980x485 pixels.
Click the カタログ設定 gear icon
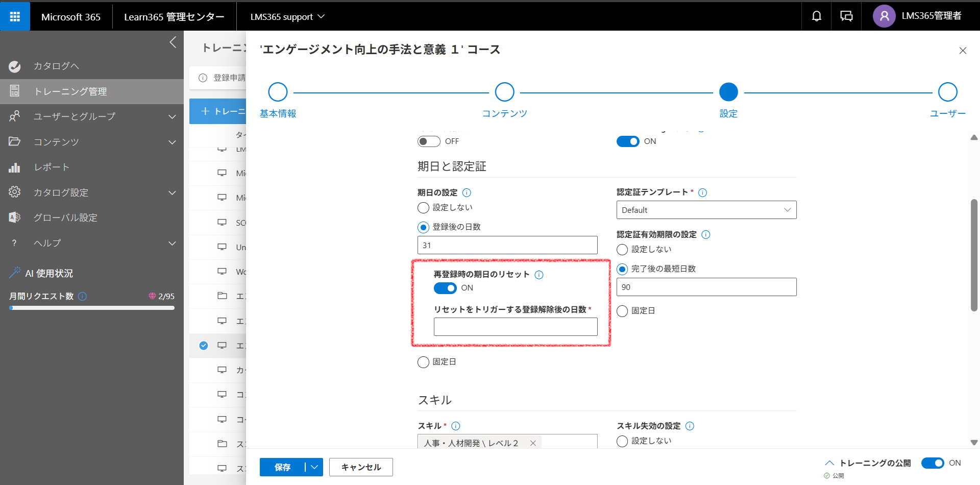coord(14,192)
